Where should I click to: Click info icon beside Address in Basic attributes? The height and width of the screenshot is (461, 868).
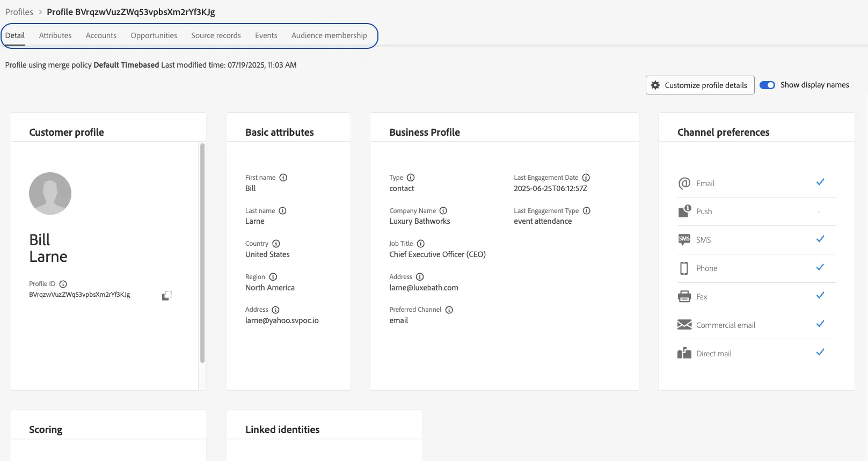(275, 310)
